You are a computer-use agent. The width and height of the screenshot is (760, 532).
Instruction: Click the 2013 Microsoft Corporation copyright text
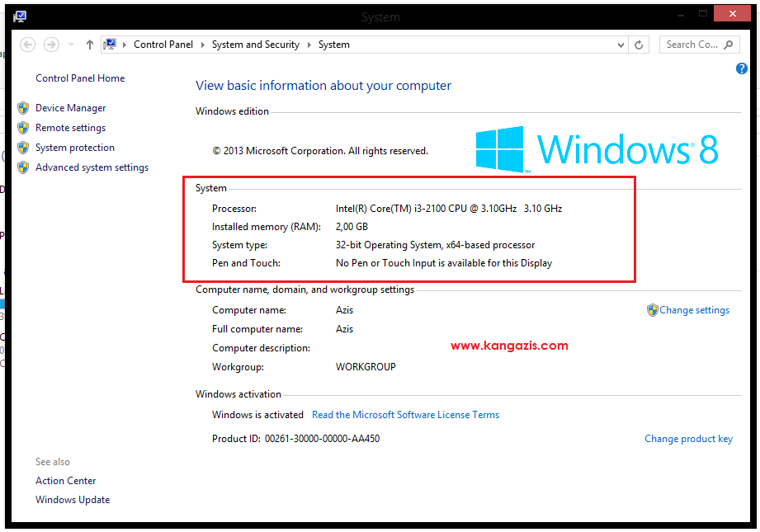coord(320,151)
